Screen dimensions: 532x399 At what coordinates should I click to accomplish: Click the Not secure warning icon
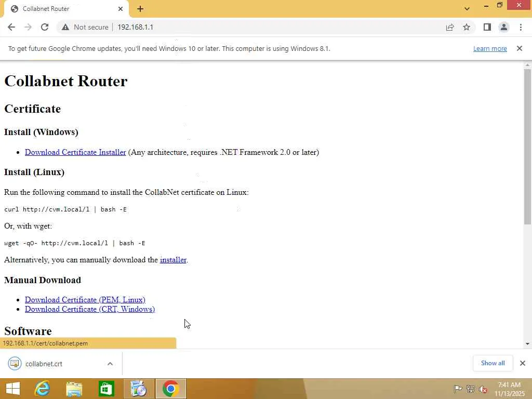[65, 27]
